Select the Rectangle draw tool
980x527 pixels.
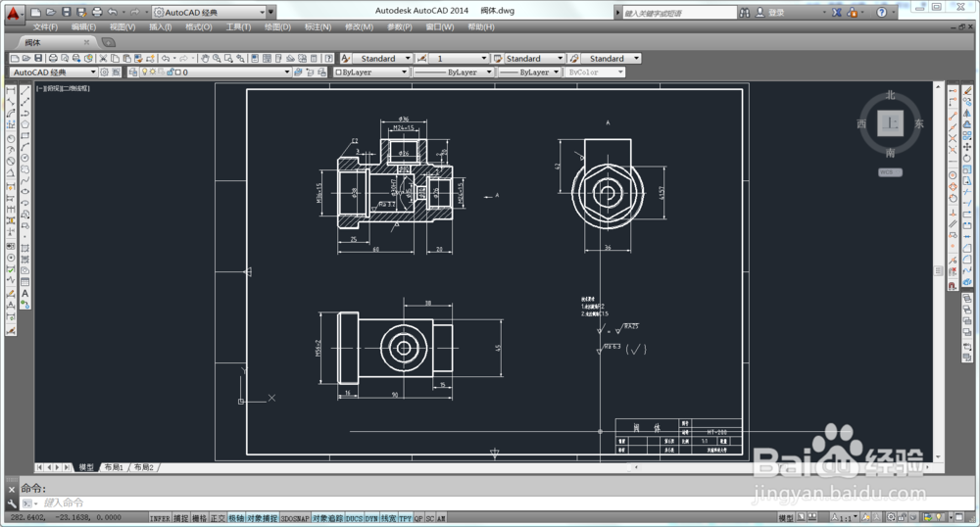click(x=25, y=135)
